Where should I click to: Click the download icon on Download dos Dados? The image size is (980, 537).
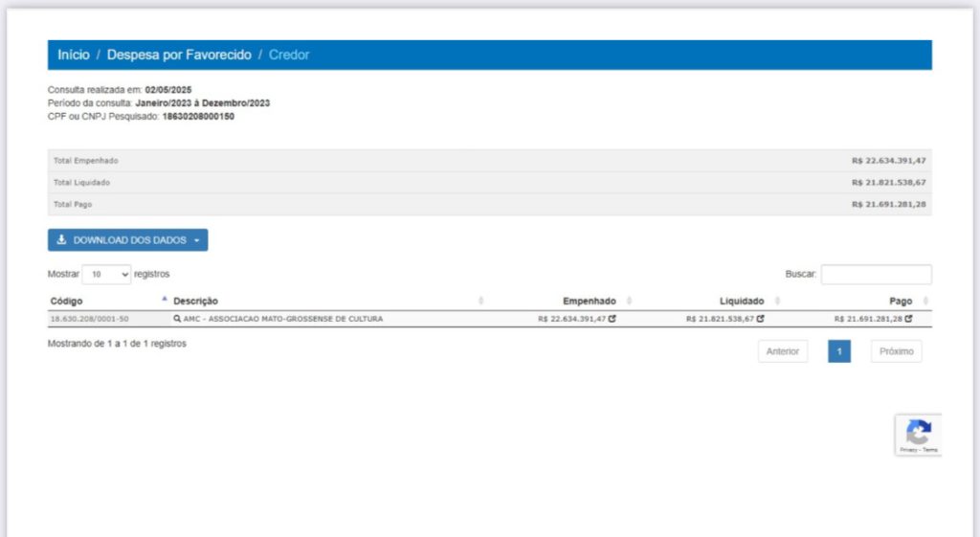[61, 239]
